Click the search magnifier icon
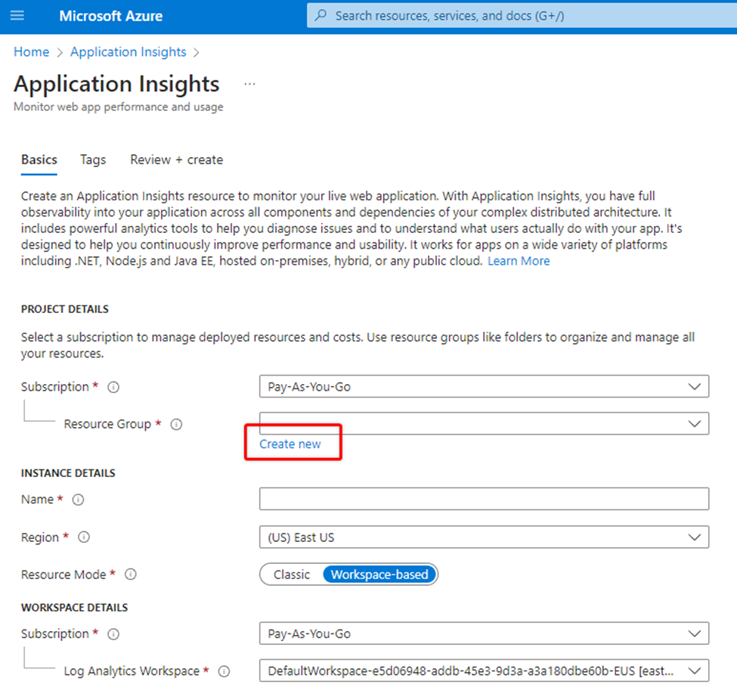 (321, 16)
